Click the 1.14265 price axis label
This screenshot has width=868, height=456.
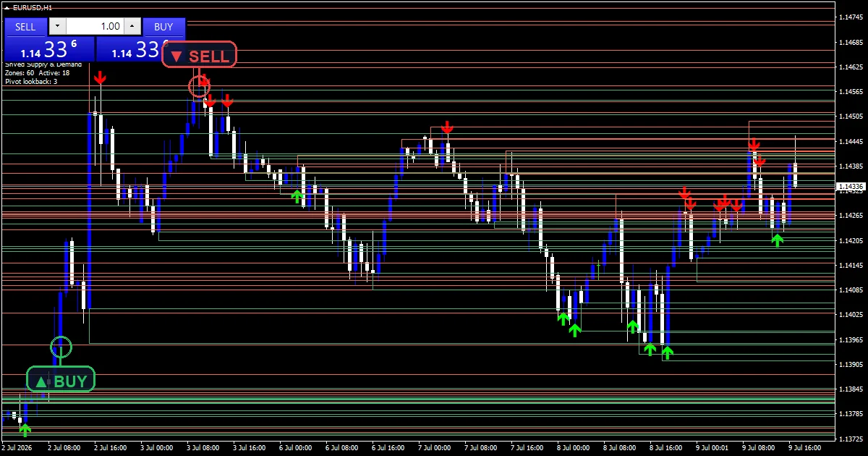850,216
